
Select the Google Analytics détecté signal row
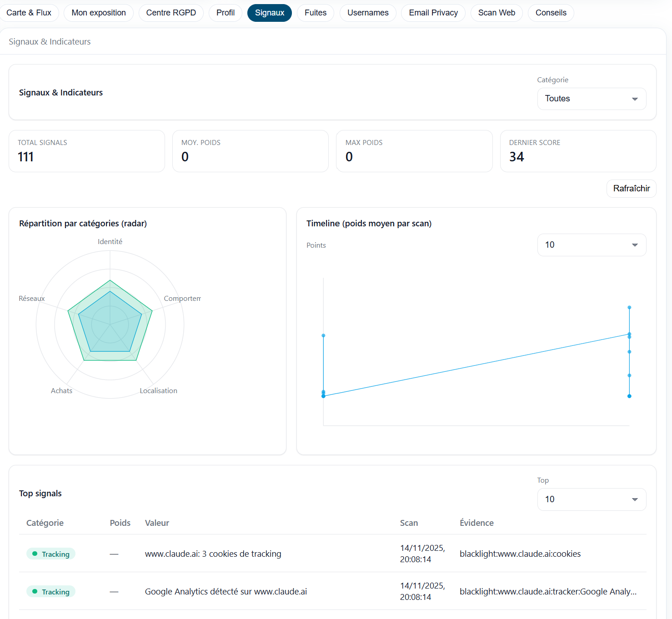point(226,592)
